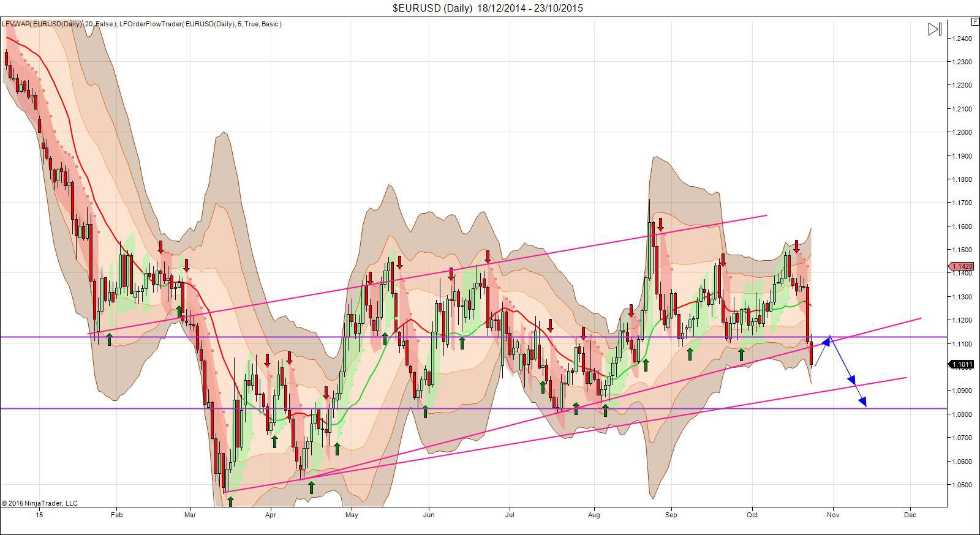Click the 1.0800 price axis label
The width and height of the screenshot is (980, 535).
(x=963, y=414)
